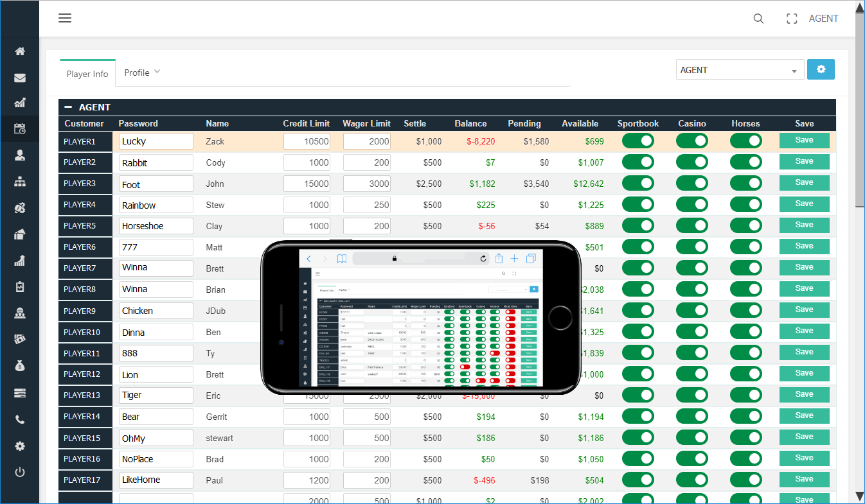
Task: Disable the Sportbook toggle for PLAYER1
Action: tap(638, 141)
